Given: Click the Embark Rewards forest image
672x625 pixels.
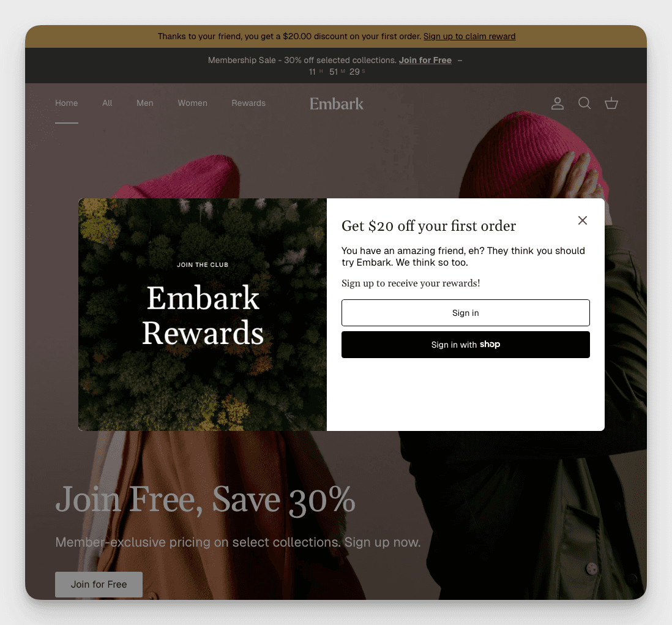Looking at the screenshot, I should 203,315.
